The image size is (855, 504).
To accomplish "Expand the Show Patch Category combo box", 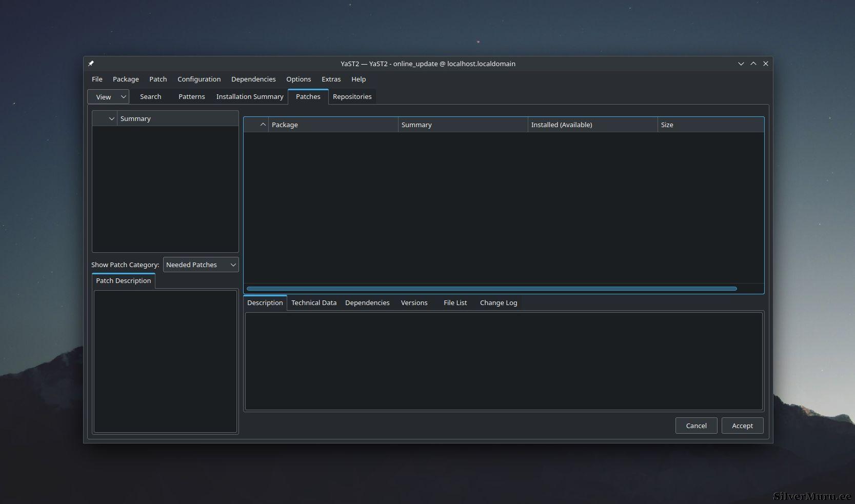I will [x=201, y=265].
